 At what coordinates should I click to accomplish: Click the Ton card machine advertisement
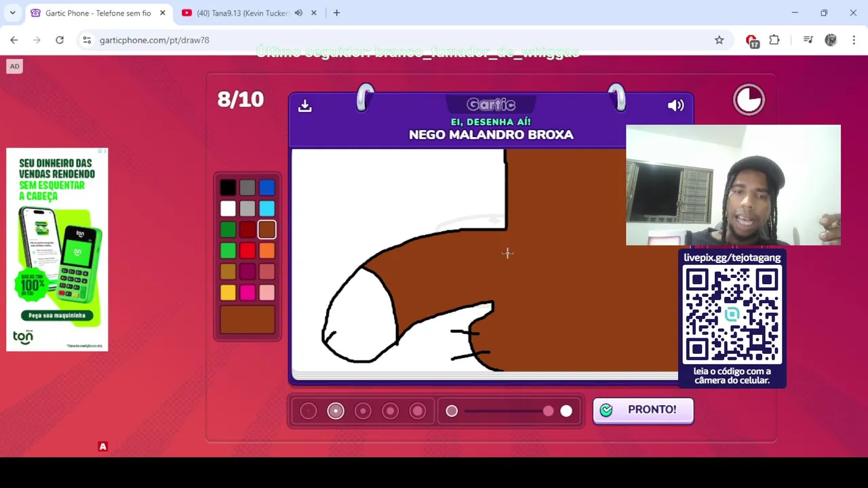(57, 249)
